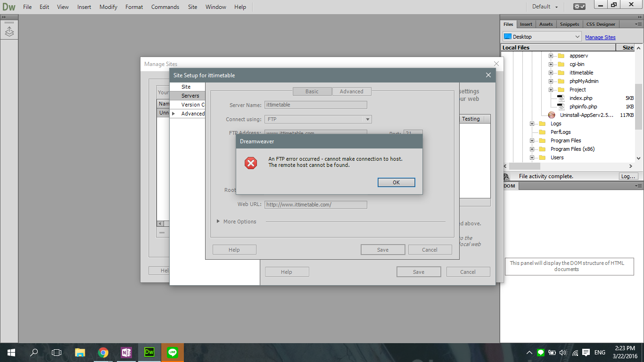
Task: Click the Uninstall-AppServ2.5 file icon
Action: 552,115
